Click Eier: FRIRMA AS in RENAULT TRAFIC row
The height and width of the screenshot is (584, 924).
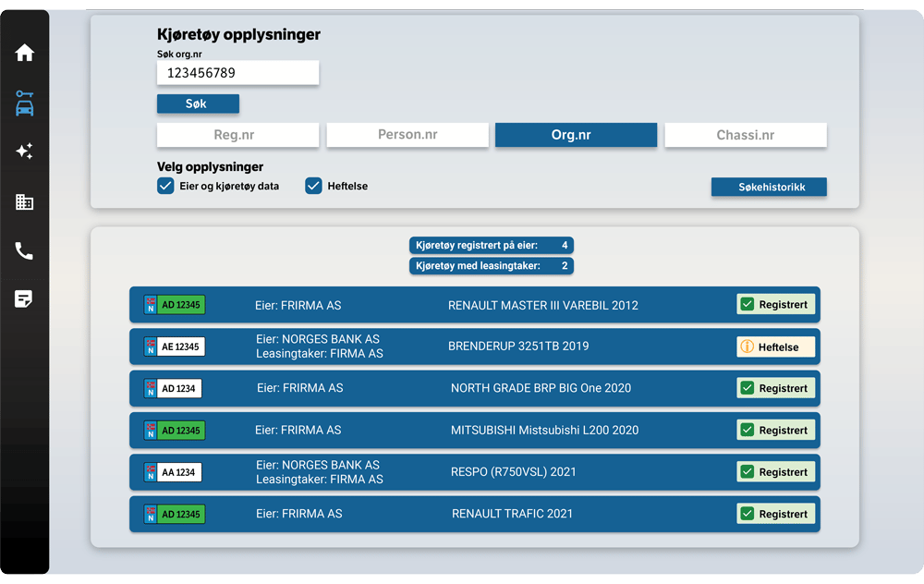coord(298,514)
